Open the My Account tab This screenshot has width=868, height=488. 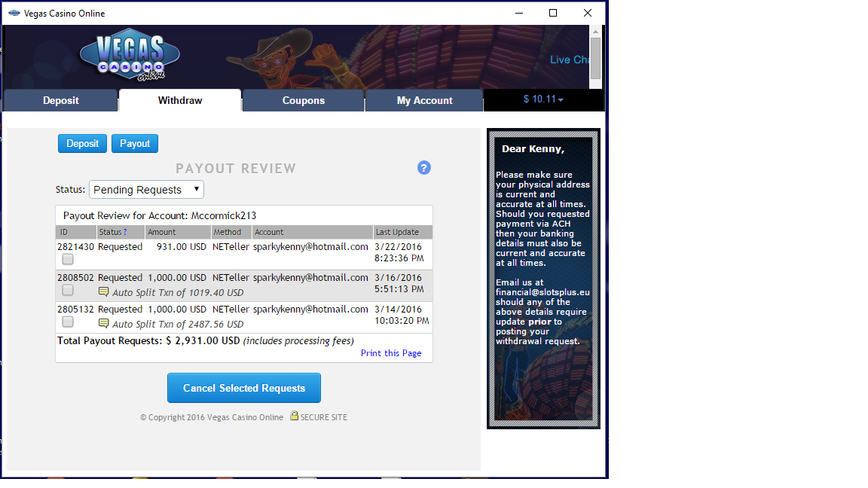425,101
